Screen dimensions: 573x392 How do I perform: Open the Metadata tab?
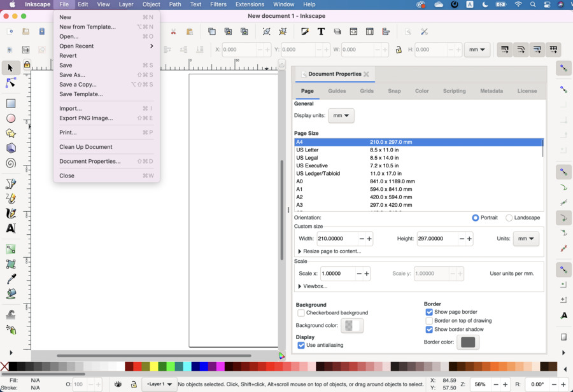point(491,91)
